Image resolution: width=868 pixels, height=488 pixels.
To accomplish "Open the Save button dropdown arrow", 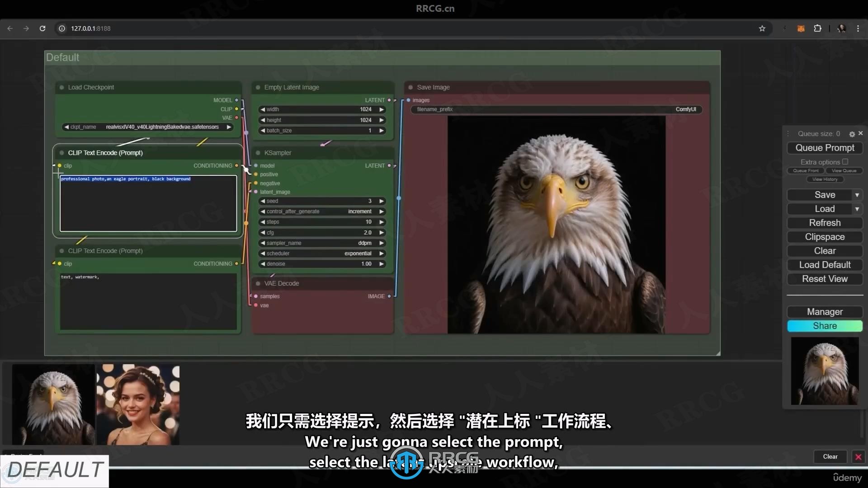I will [x=857, y=195].
